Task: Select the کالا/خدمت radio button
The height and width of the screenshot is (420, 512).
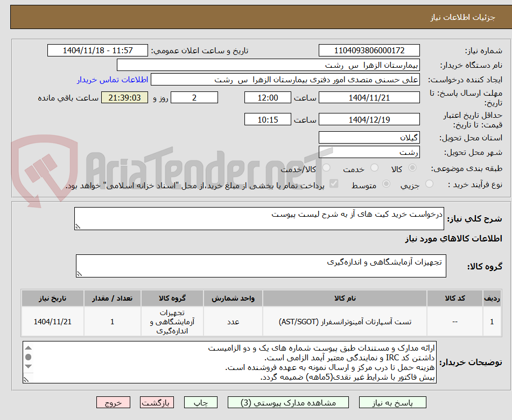Action: tap(326, 168)
